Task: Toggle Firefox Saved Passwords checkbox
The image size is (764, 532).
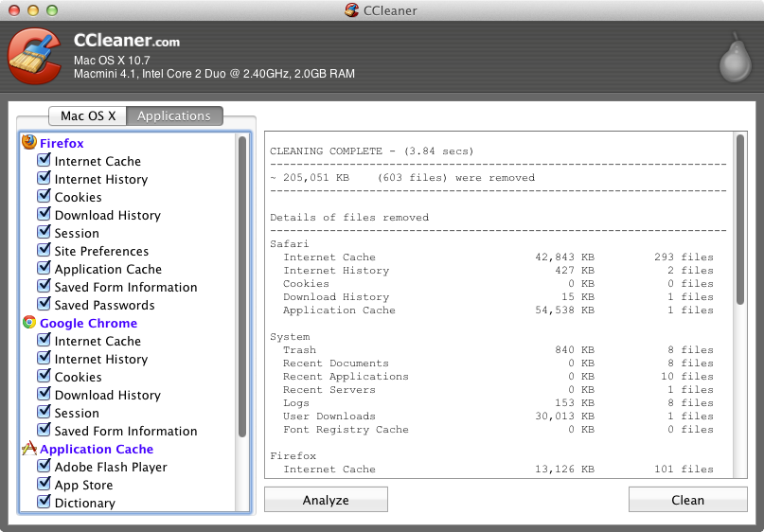Action: click(x=44, y=305)
